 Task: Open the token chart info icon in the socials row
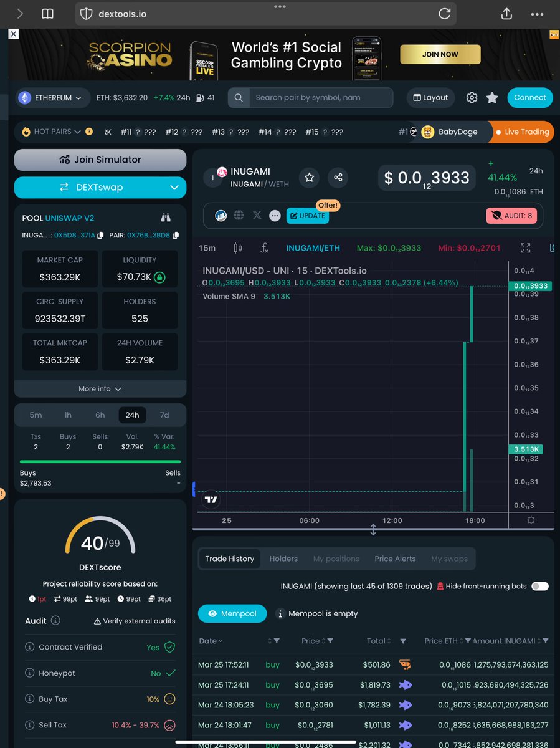[x=221, y=216]
